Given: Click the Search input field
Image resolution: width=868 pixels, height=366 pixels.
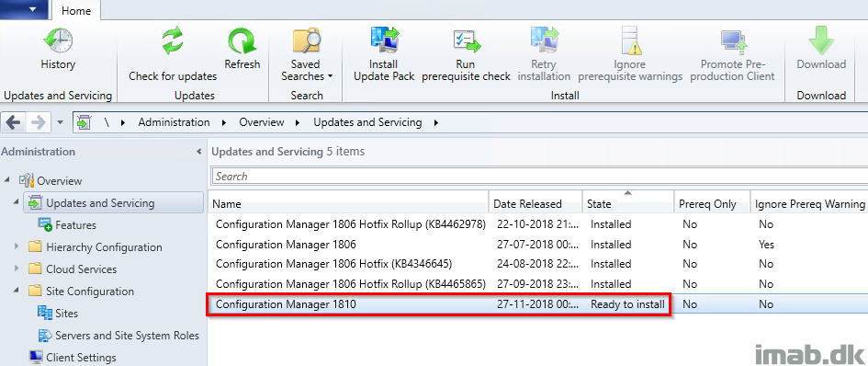Looking at the screenshot, I should (x=540, y=177).
